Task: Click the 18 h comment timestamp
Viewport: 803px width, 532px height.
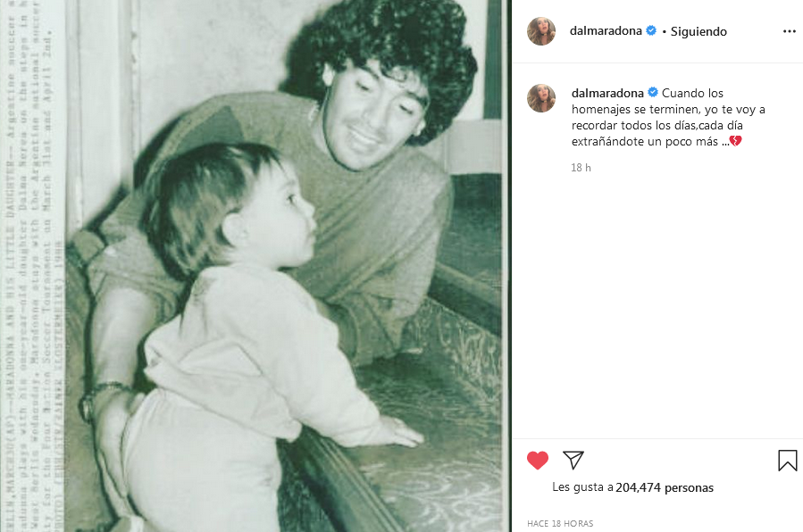Action: click(x=581, y=168)
